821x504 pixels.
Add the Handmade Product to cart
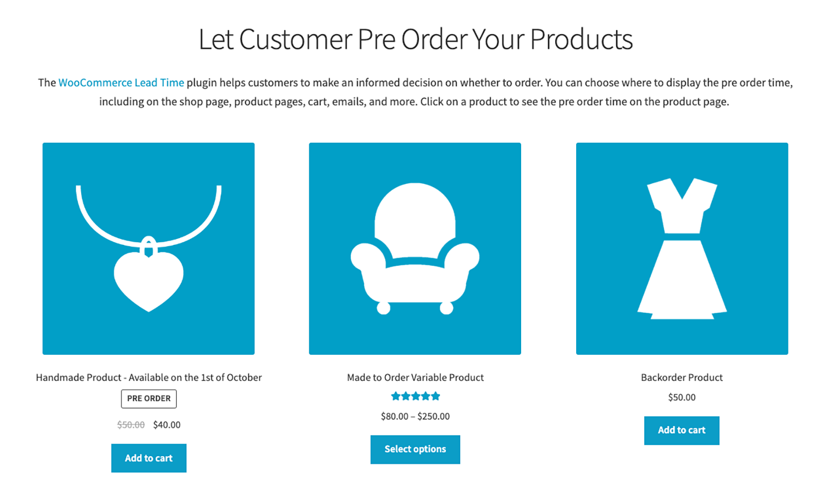[x=149, y=458]
